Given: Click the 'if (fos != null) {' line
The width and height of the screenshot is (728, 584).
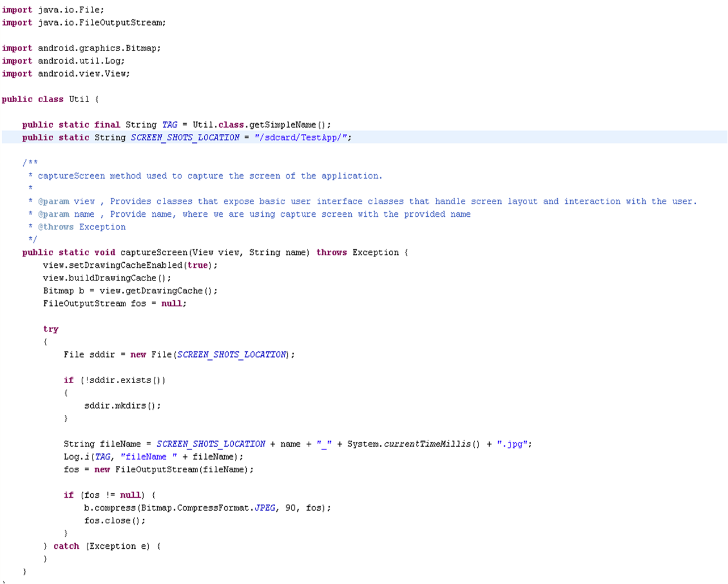Looking at the screenshot, I should (x=110, y=495).
